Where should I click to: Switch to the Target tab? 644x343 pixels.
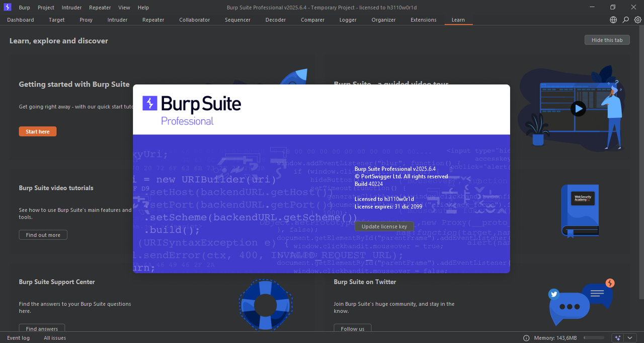(x=57, y=20)
